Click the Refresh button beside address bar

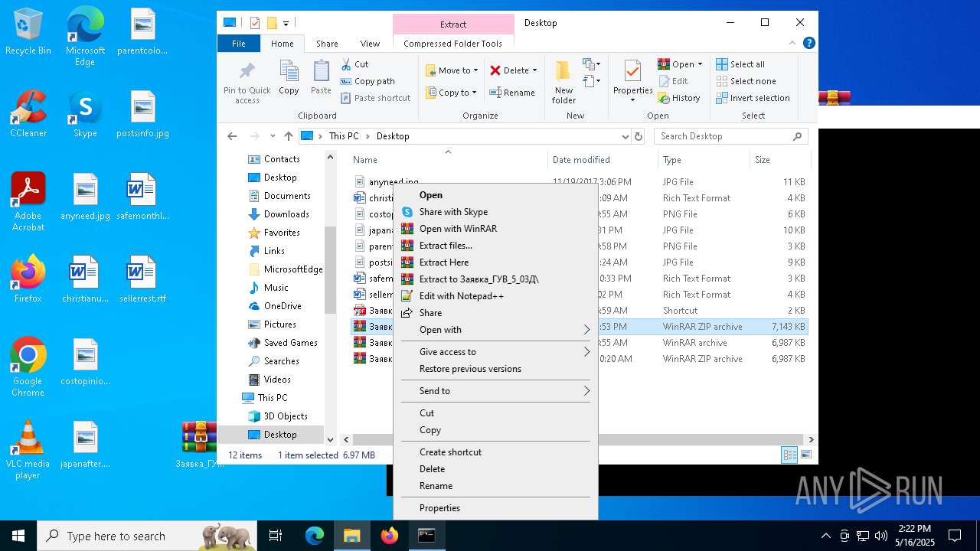coord(639,136)
